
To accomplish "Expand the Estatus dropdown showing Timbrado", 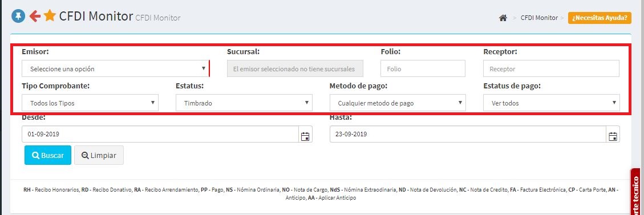I will click(244, 103).
